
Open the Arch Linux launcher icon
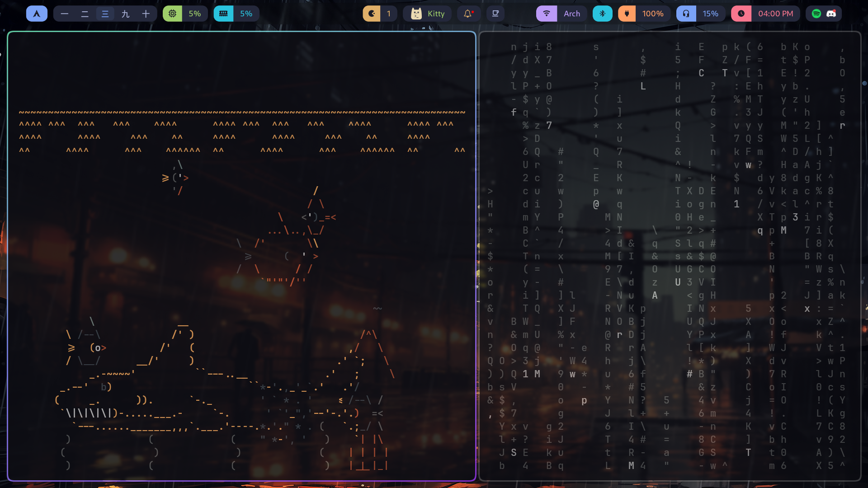coord(37,14)
